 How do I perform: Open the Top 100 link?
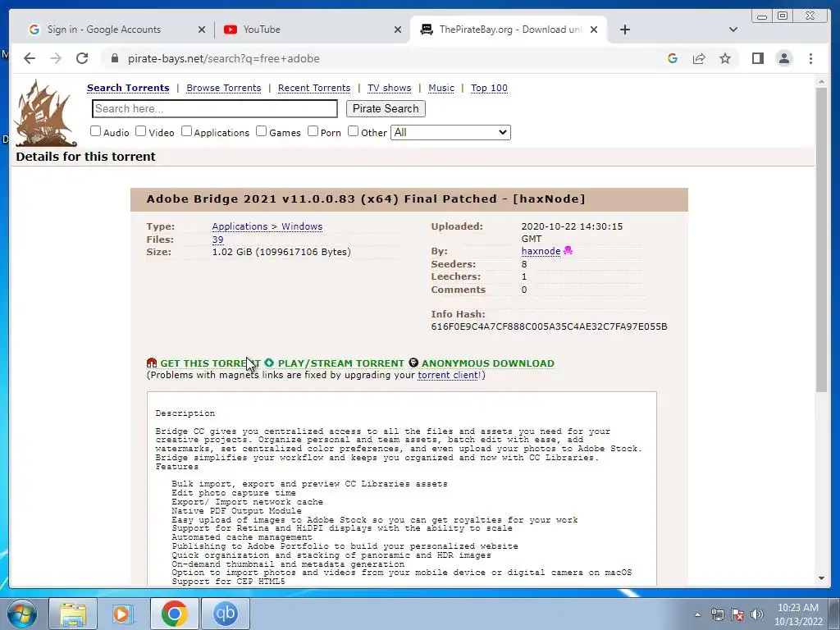point(489,88)
